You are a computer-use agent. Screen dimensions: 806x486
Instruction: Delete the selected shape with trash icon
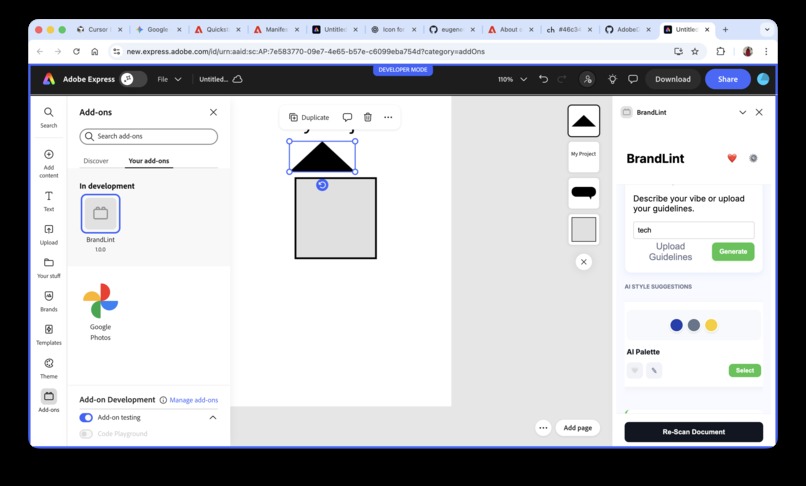(368, 117)
